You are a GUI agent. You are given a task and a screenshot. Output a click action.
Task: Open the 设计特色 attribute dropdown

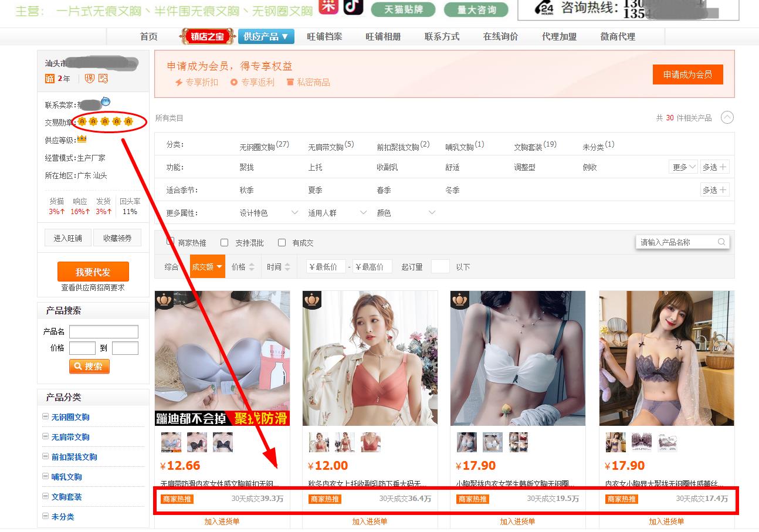pos(269,213)
